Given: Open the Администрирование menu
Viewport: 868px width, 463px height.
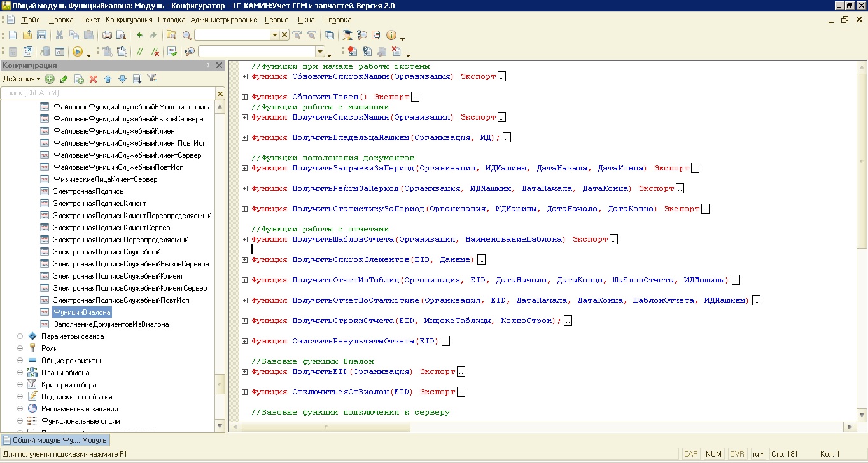Looking at the screenshot, I should 224,20.
